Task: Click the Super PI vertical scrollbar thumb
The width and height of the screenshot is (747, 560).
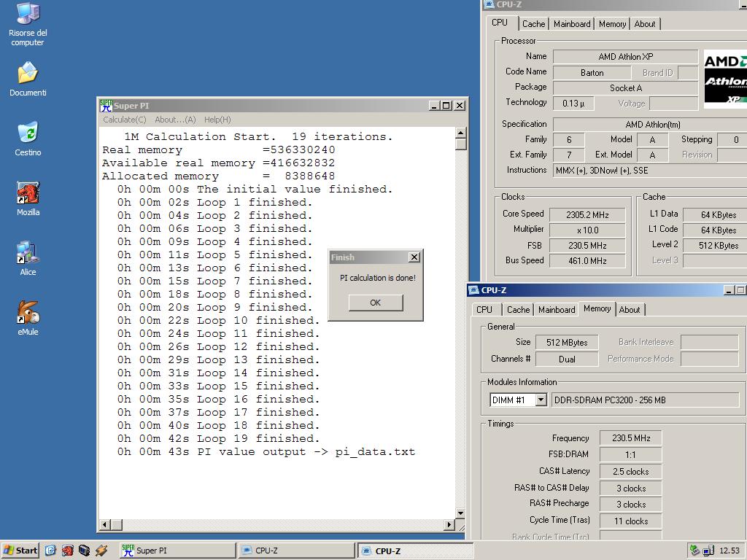Action: [460, 144]
